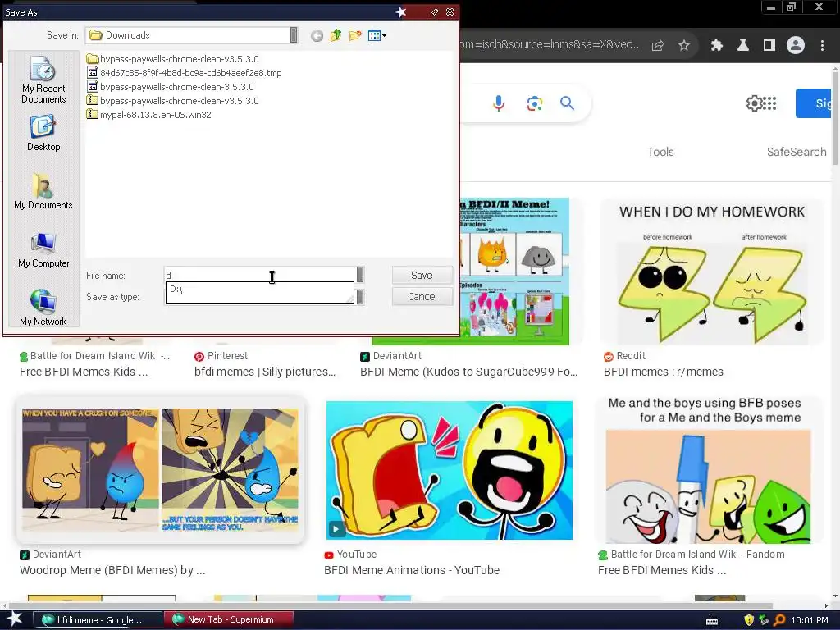Create a new folder in the Save As dialog

pyautogui.click(x=354, y=36)
